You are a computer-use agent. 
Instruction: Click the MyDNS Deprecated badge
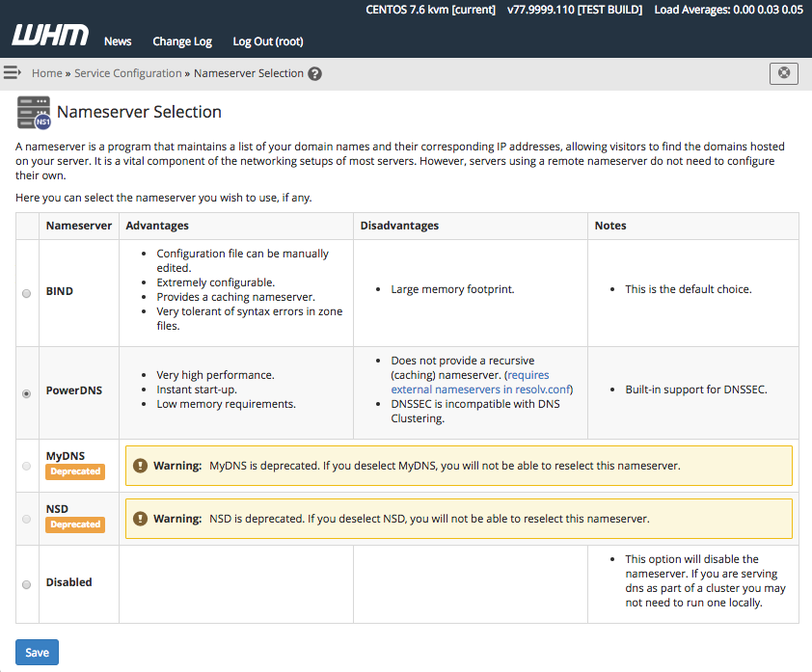[75, 471]
